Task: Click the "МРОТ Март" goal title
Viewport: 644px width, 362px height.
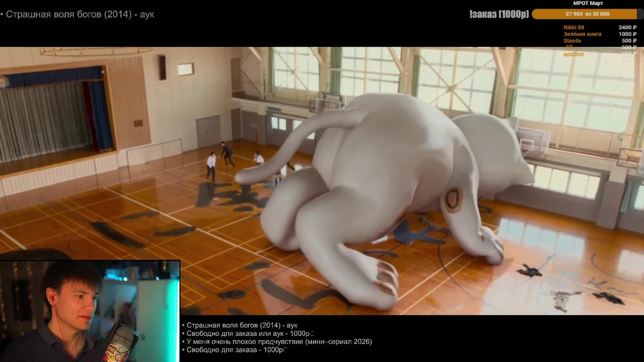Action: point(588,4)
